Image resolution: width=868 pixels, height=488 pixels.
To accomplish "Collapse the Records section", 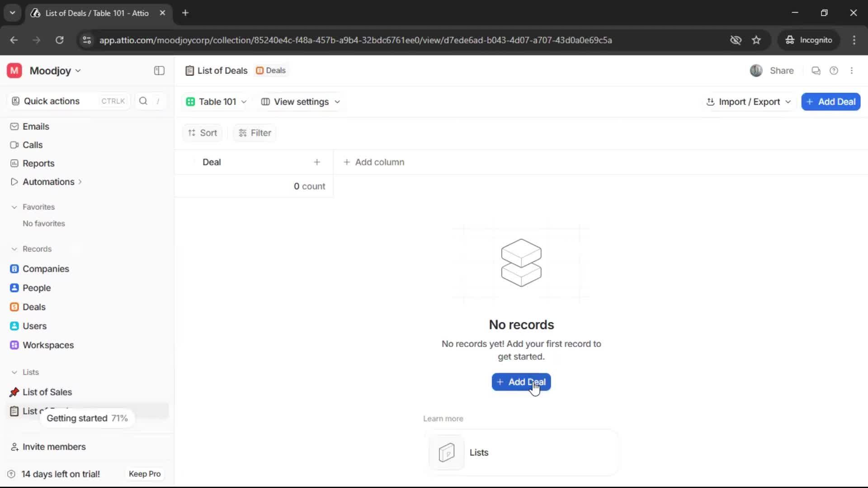I will 14,249.
